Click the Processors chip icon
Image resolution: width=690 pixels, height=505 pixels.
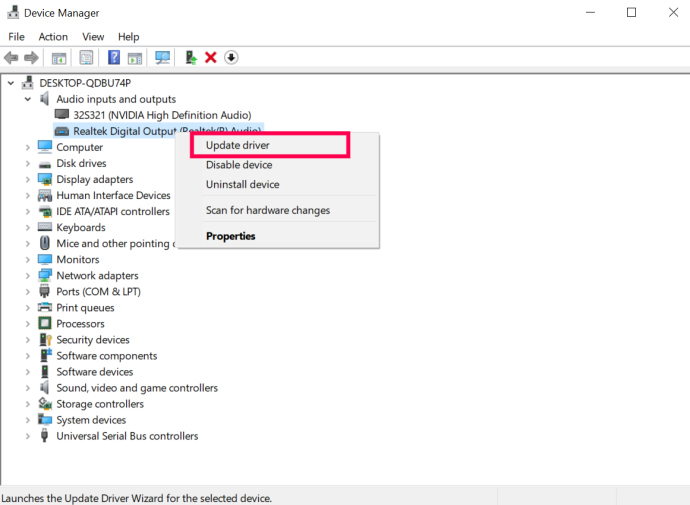click(45, 323)
